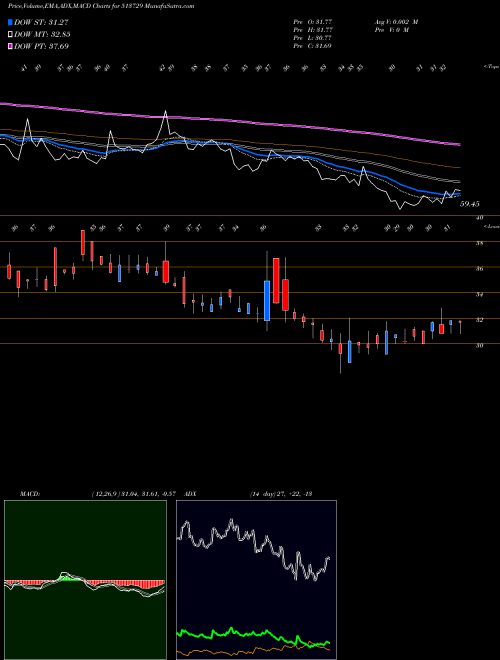
Task: Click the blue DOW ST legend swatch
Action: (10, 23)
